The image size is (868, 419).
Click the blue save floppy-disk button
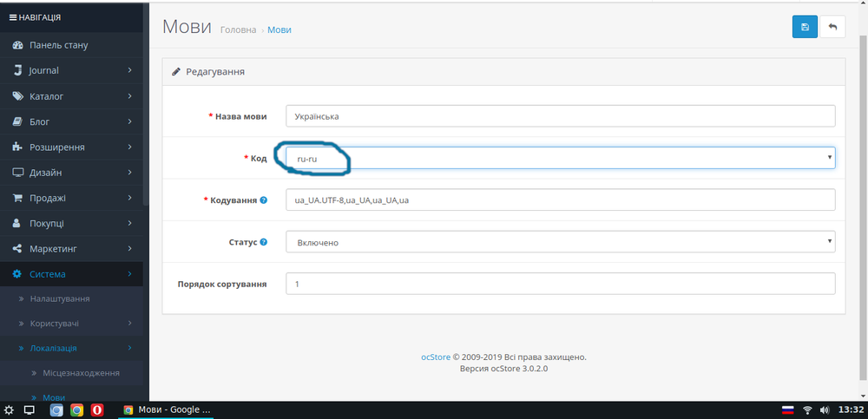point(805,27)
